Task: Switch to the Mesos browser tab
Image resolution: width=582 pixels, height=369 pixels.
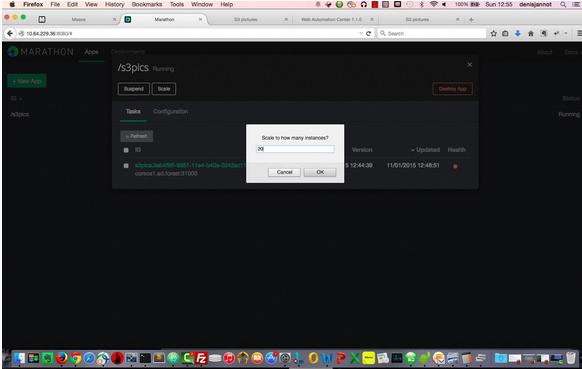Action: click(x=79, y=19)
